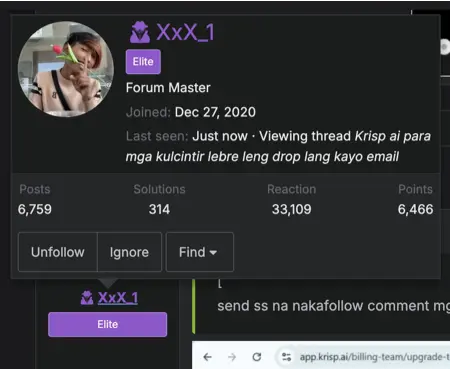Unfollow this member
This screenshot has height=369, width=450.
58,252
